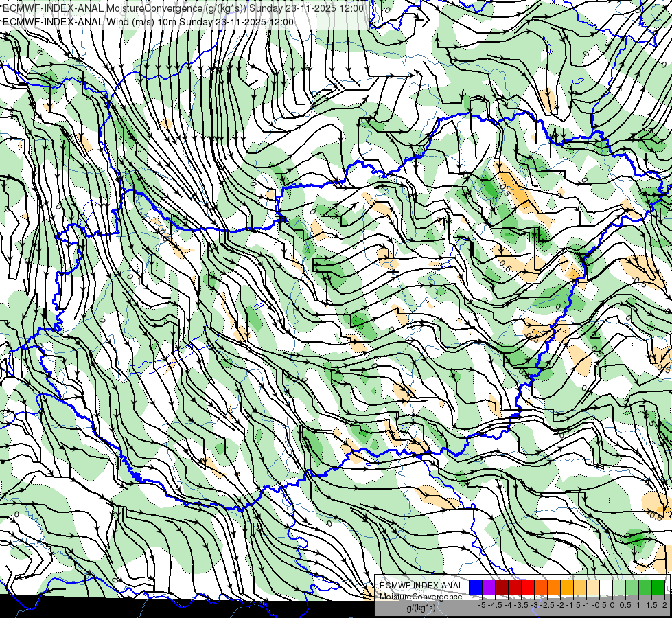Screen dimensions: 672x618
Task: Click the MoistureConvergence title line at top
Action: pyautogui.click(x=183, y=8)
